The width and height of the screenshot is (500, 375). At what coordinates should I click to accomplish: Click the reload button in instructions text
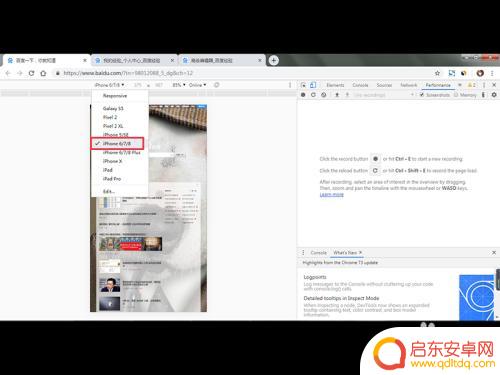click(375, 170)
